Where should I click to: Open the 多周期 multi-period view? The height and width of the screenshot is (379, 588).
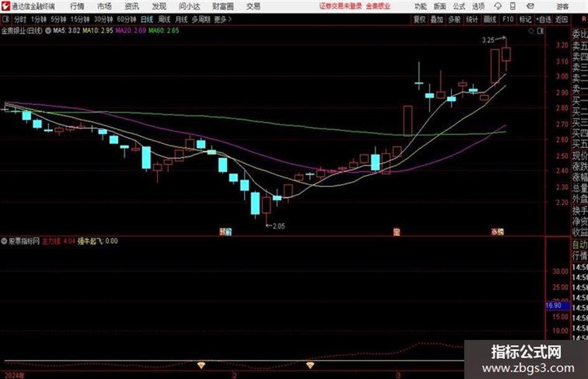201,19
